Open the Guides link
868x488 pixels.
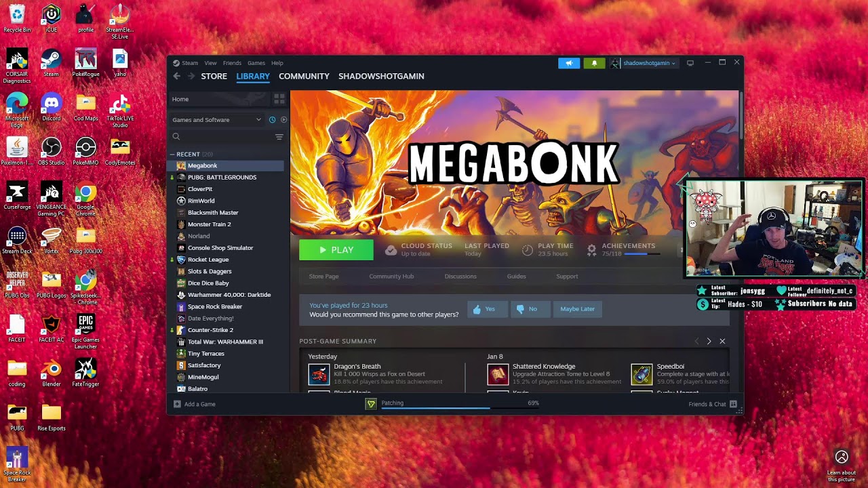[x=516, y=277]
